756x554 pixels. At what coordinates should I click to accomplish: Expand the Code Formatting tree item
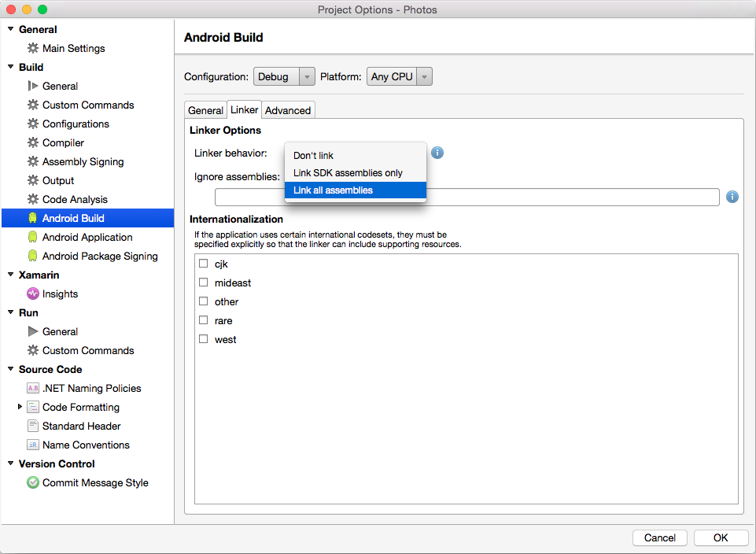(19, 407)
